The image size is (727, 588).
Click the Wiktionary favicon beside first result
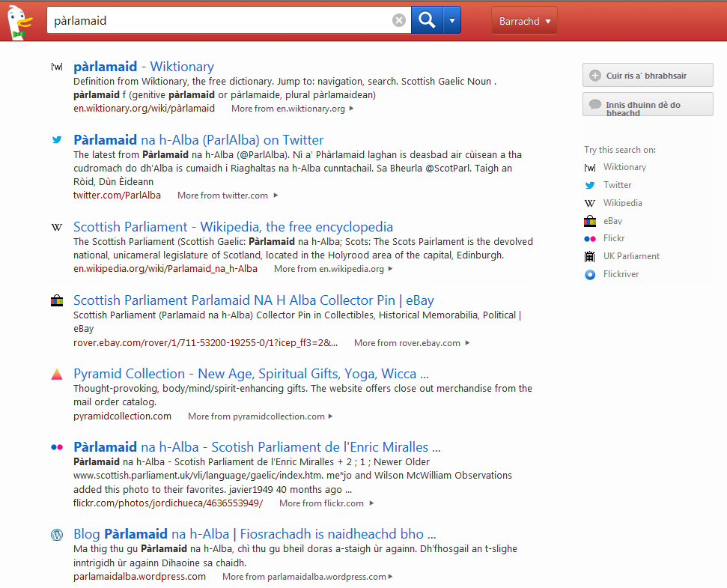[57, 67]
